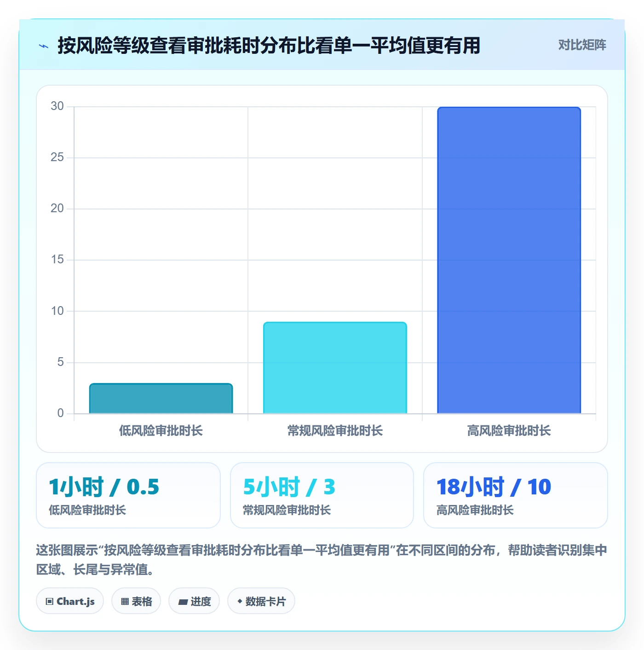
Task: Click the lightning bolt icon beside the title
Action: point(44,46)
